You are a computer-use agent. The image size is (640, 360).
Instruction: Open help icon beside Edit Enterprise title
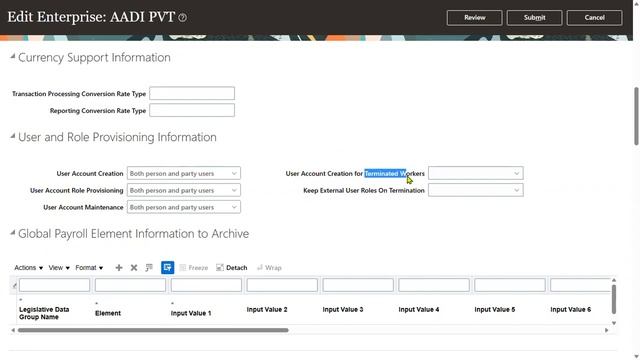pyautogui.click(x=182, y=18)
